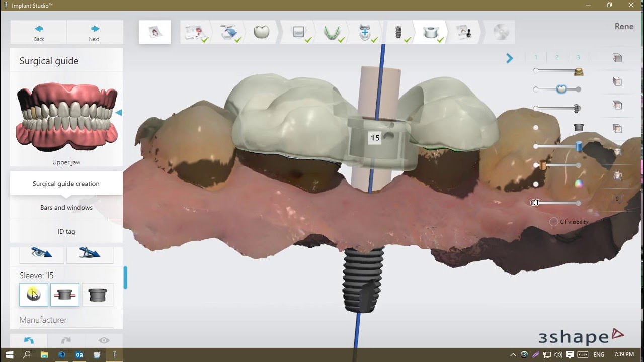Redo the last undone action
The height and width of the screenshot is (362, 644).
[66, 340]
